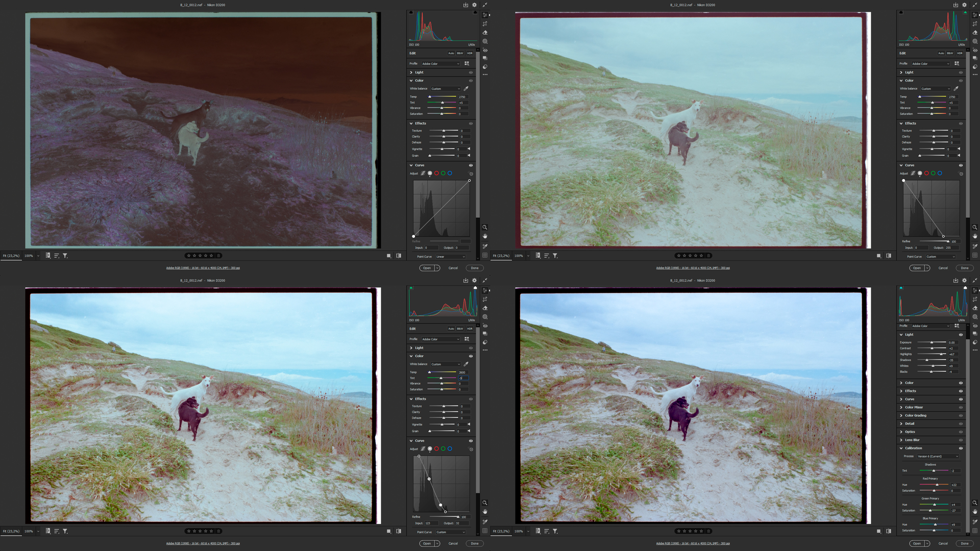Open the Adobe RGB workflow link under the negative image
The width and height of the screenshot is (980, 551).
click(203, 268)
